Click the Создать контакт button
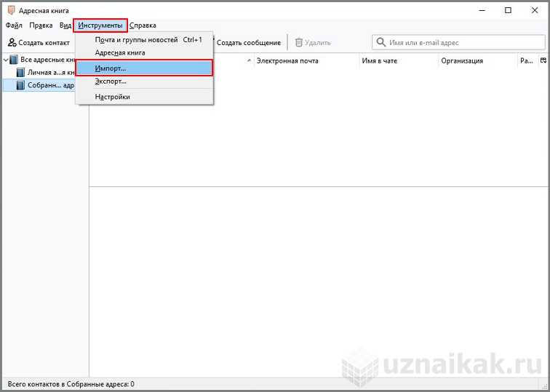This screenshot has height=392, width=550. coord(39,43)
